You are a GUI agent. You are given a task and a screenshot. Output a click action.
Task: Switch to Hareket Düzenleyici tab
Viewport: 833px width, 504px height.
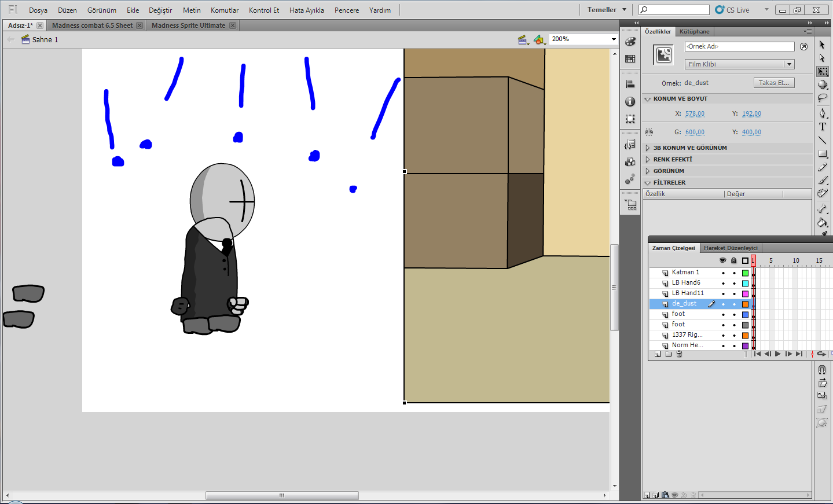[731, 248]
